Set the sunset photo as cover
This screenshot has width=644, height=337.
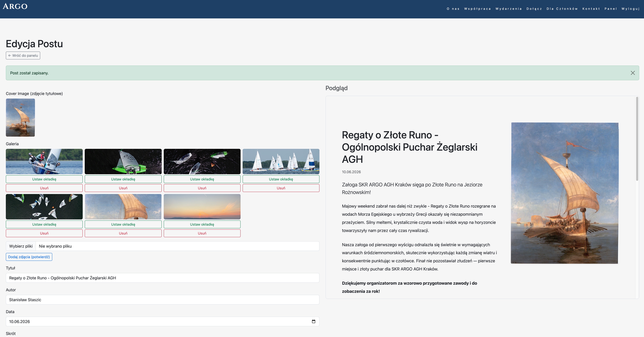tap(202, 224)
